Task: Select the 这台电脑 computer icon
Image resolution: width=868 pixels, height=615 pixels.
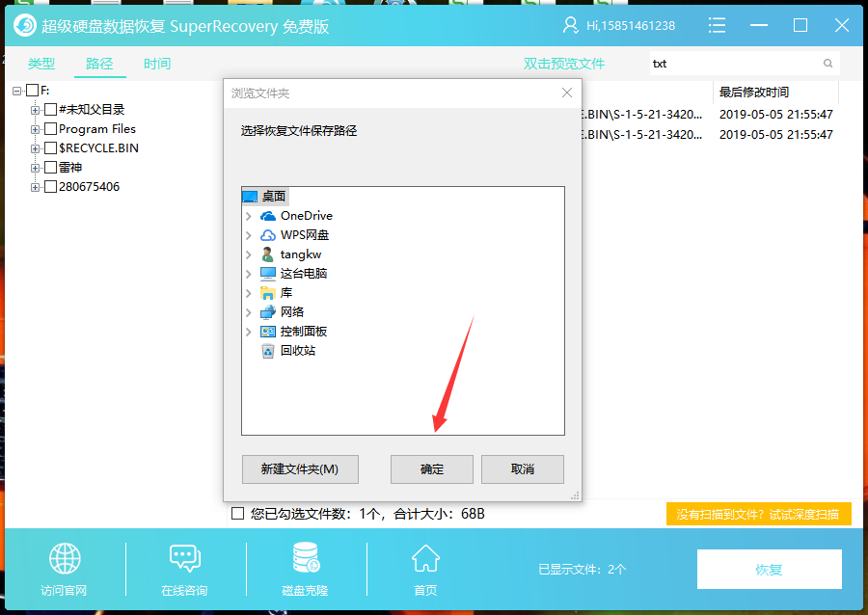Action: [x=268, y=274]
